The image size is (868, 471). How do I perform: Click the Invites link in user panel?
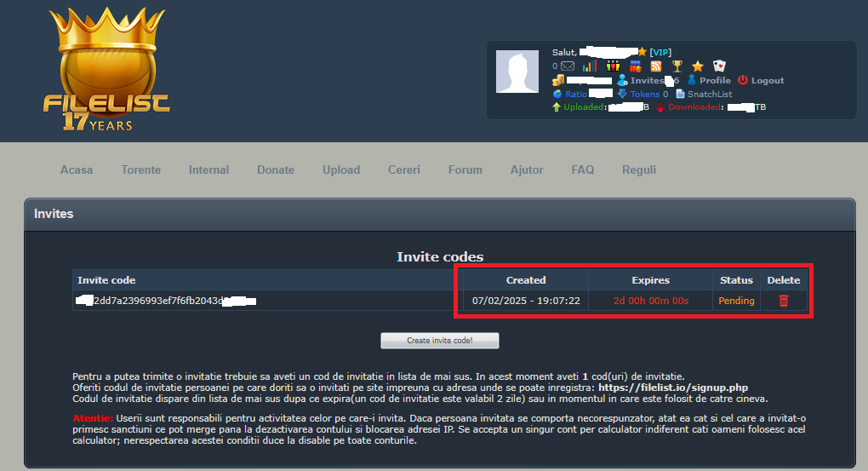click(647, 80)
